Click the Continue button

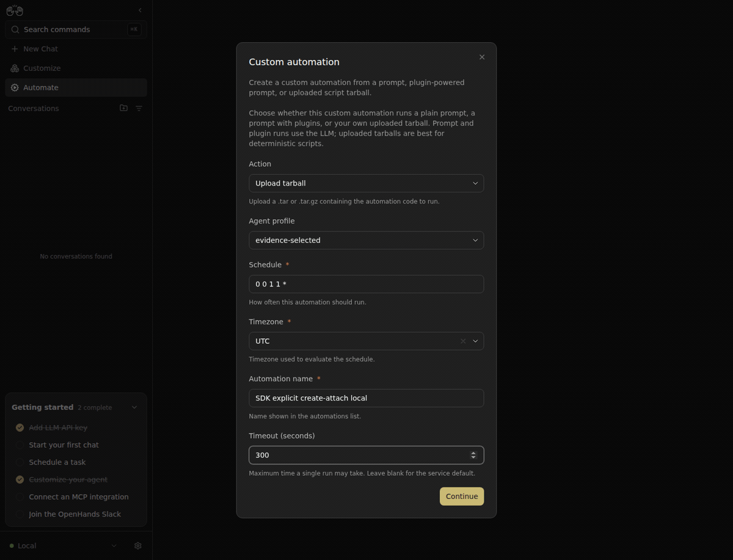pyautogui.click(x=462, y=496)
